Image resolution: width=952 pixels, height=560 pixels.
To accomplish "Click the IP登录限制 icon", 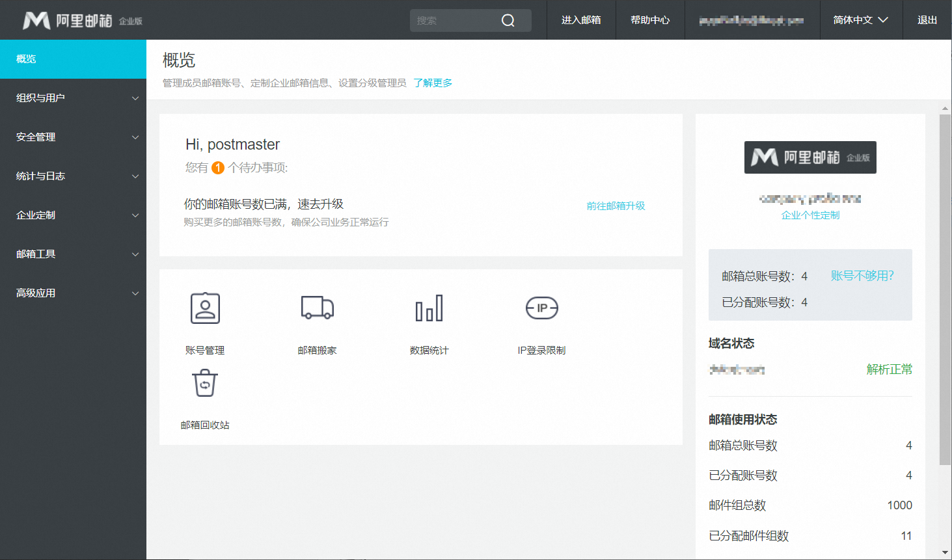I will (541, 308).
